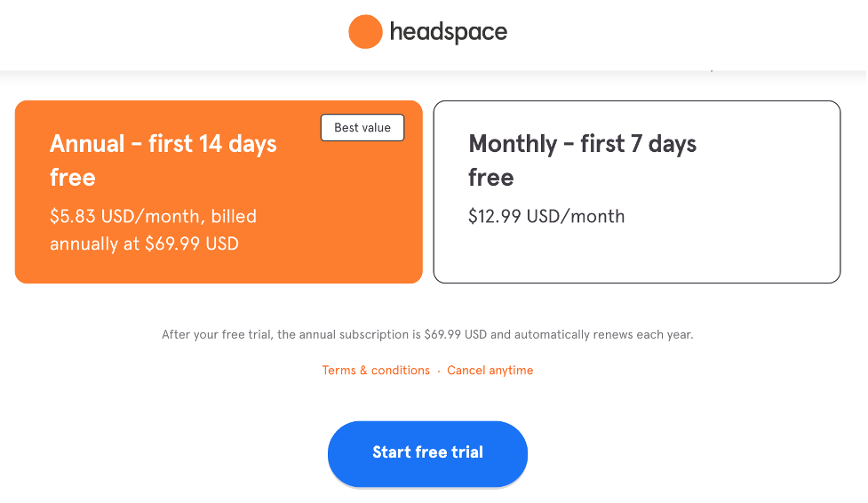Click the 'Monthly – first 7 days' heading
868x503 pixels.
(x=582, y=143)
